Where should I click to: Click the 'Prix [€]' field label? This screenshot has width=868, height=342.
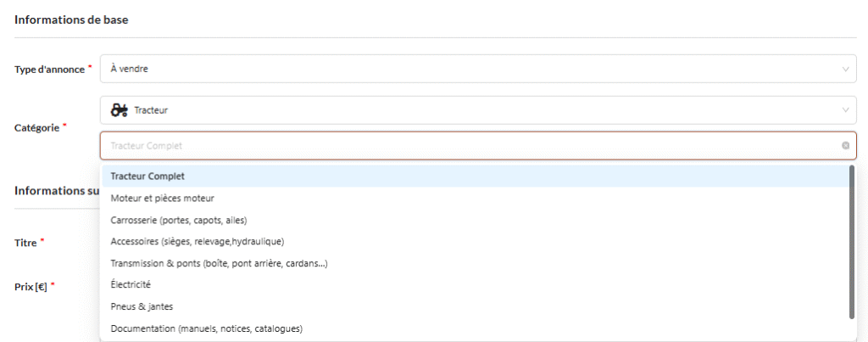31,286
